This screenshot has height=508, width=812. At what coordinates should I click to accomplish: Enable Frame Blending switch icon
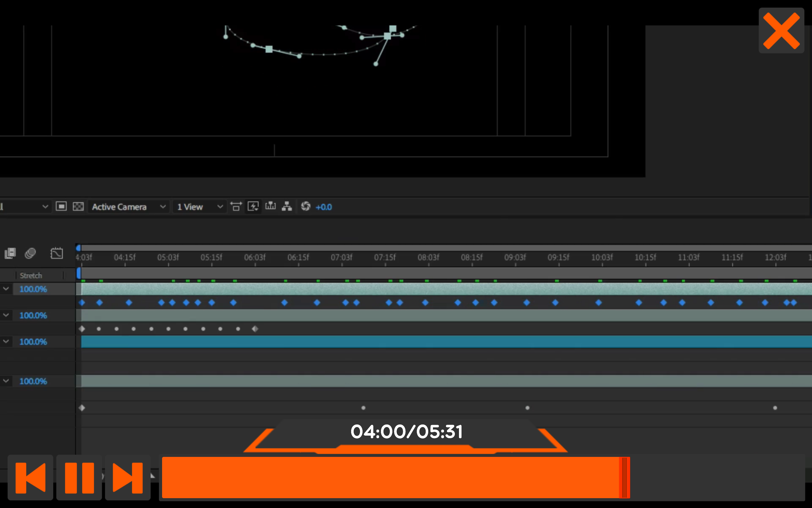click(x=10, y=253)
